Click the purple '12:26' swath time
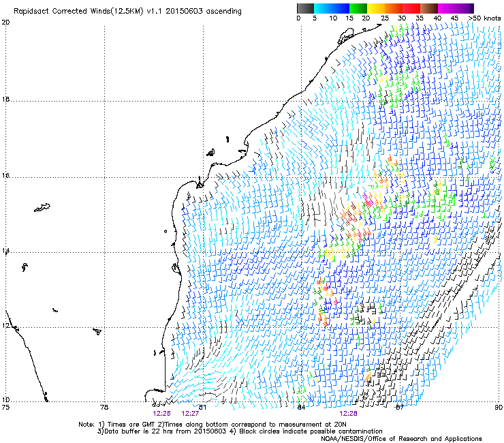 click(161, 414)
